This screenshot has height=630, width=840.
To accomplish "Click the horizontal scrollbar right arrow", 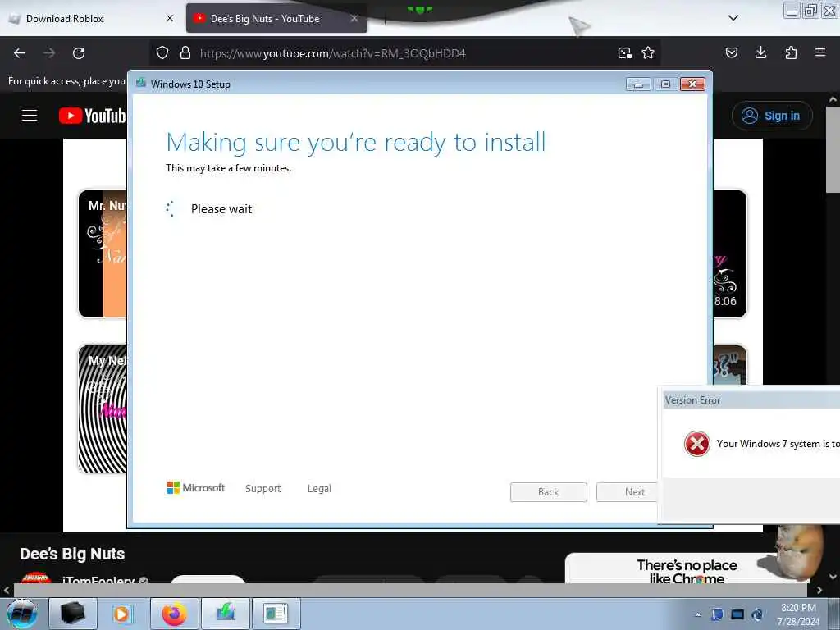I will (819, 590).
